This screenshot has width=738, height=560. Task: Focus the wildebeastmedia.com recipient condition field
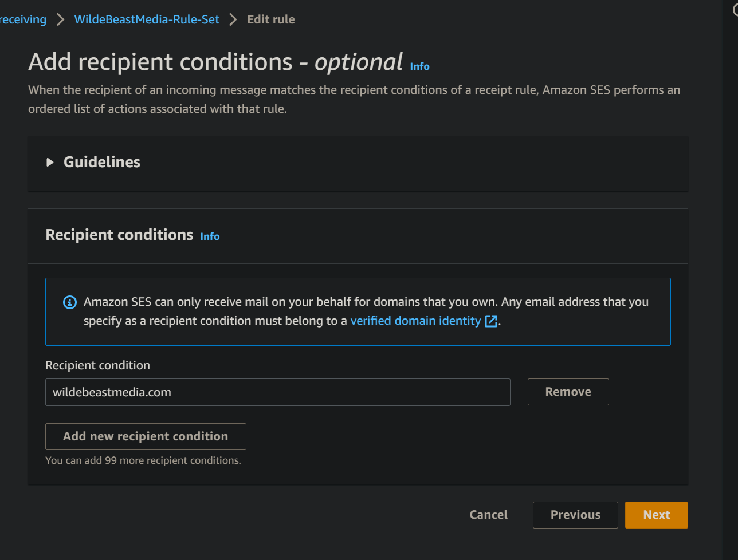point(277,392)
